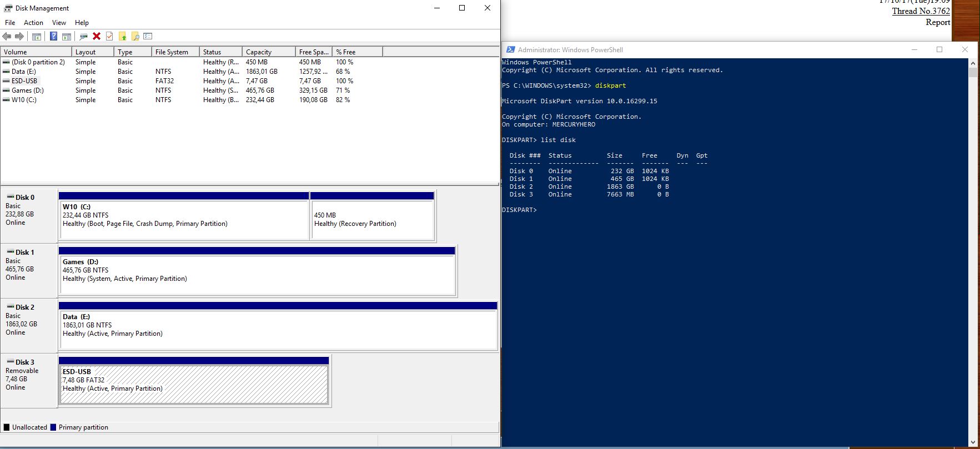
Task: Click the volume icon beside ESD-USB row
Action: pos(6,81)
